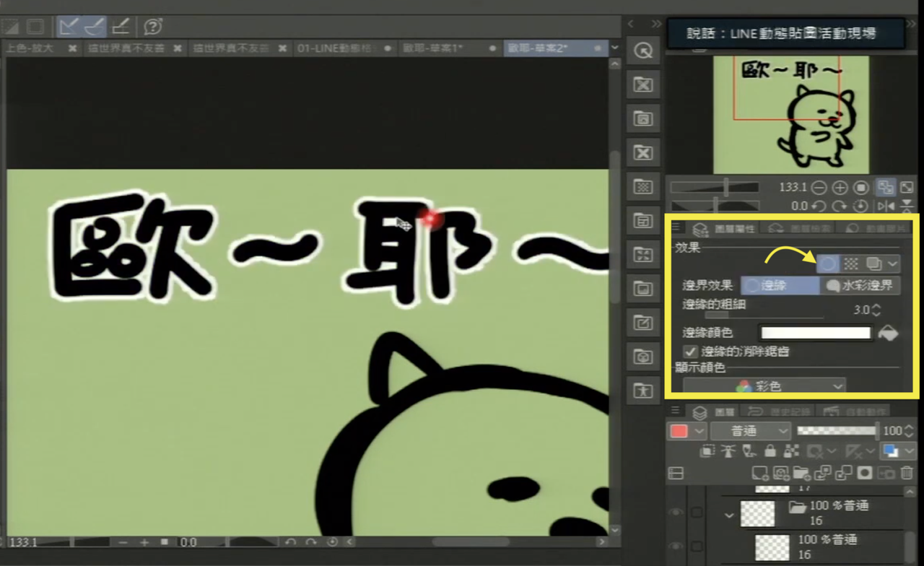Image resolution: width=924 pixels, height=566 pixels.
Task: Click the 100 %普通 folder 16 thumbnail
Action: (x=757, y=513)
